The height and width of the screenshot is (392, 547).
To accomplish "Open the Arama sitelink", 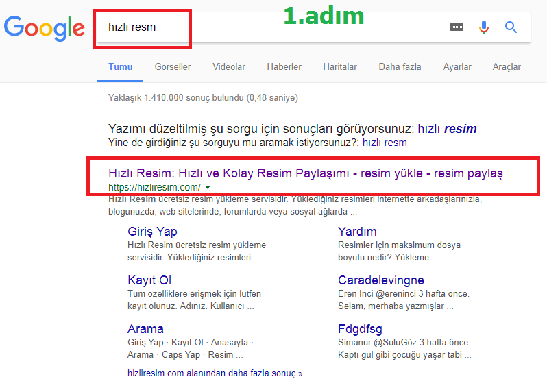I will point(145,329).
